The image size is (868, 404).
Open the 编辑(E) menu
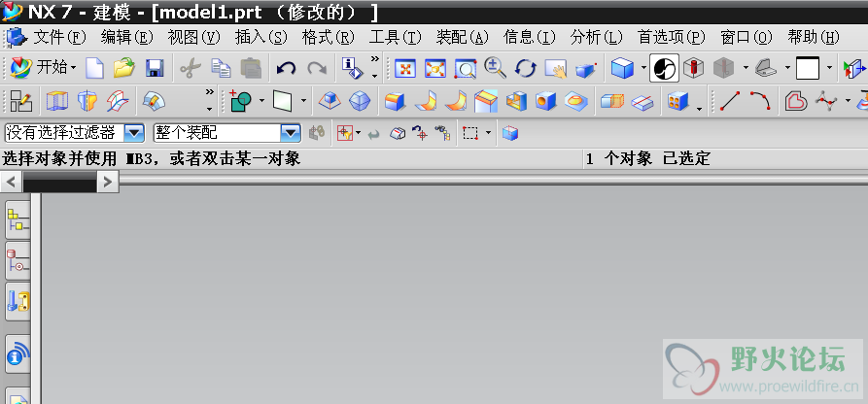(x=126, y=38)
